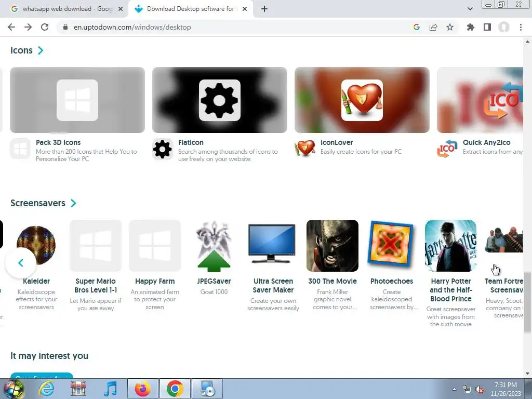
Task: Click the Quick Any2Ico title link
Action: [x=486, y=142]
